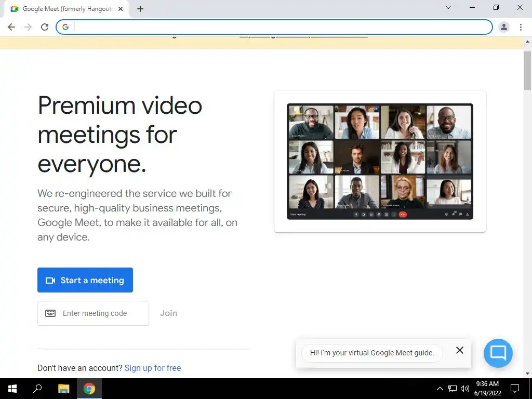The image size is (532, 399).
Task: Open the Sign up for free link
Action: click(x=153, y=368)
